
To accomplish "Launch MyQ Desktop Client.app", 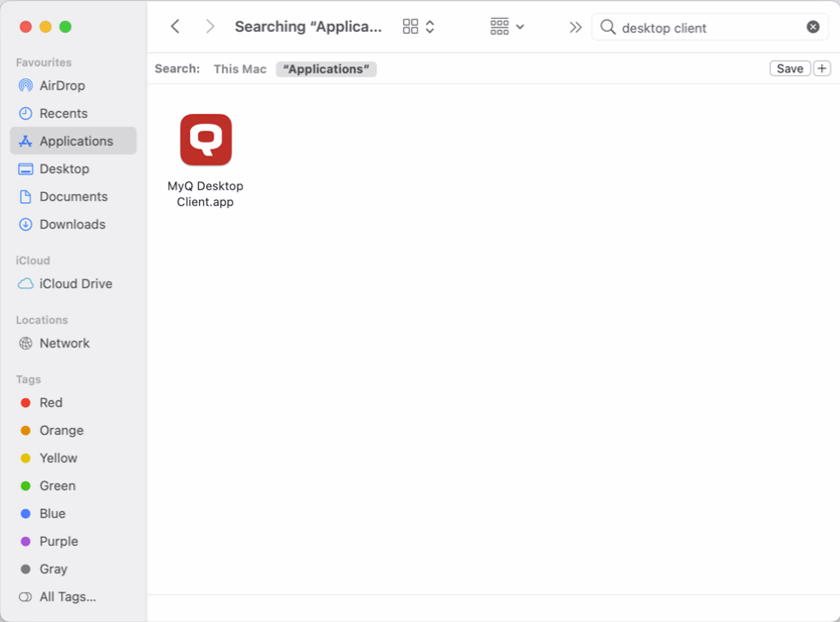I will pyautogui.click(x=205, y=141).
